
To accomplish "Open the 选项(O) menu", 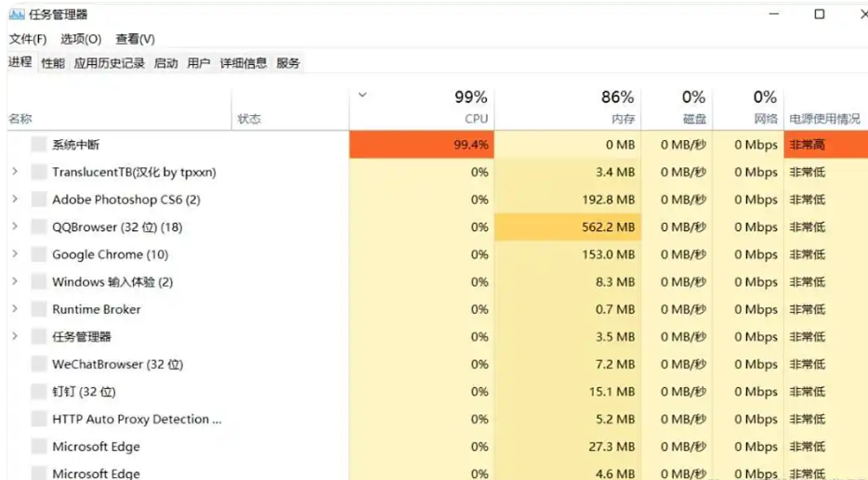I will [81, 39].
